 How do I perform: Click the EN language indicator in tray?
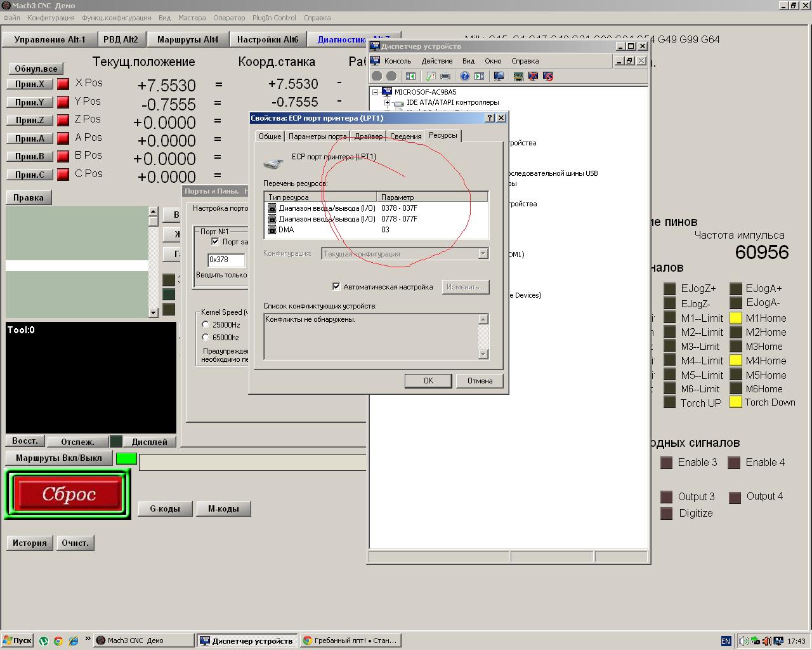coord(726,641)
